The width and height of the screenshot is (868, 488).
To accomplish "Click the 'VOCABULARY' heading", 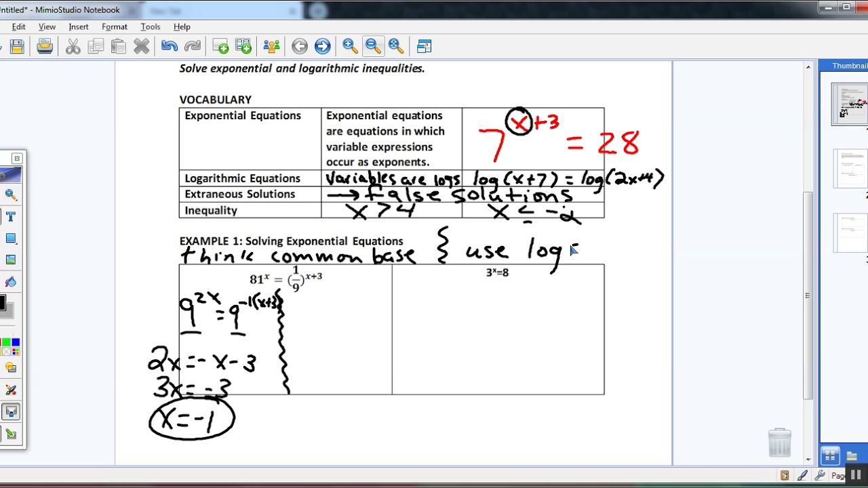I will (216, 100).
